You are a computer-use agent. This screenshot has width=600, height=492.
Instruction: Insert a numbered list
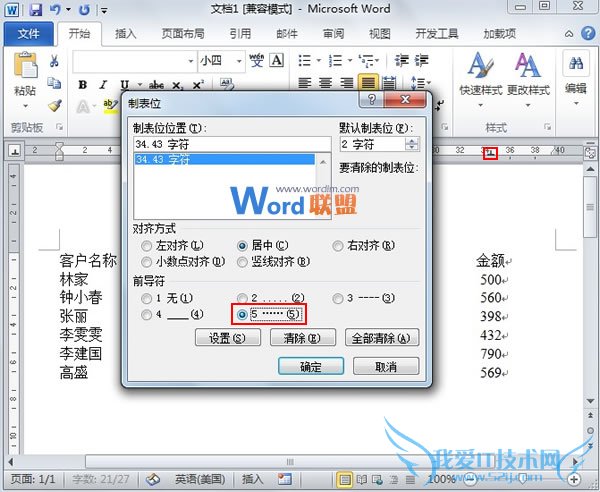(336, 60)
